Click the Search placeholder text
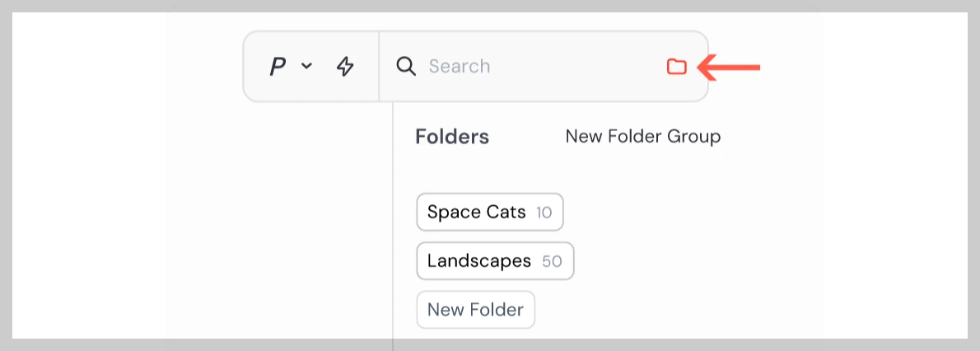This screenshot has width=980, height=351. click(x=460, y=67)
